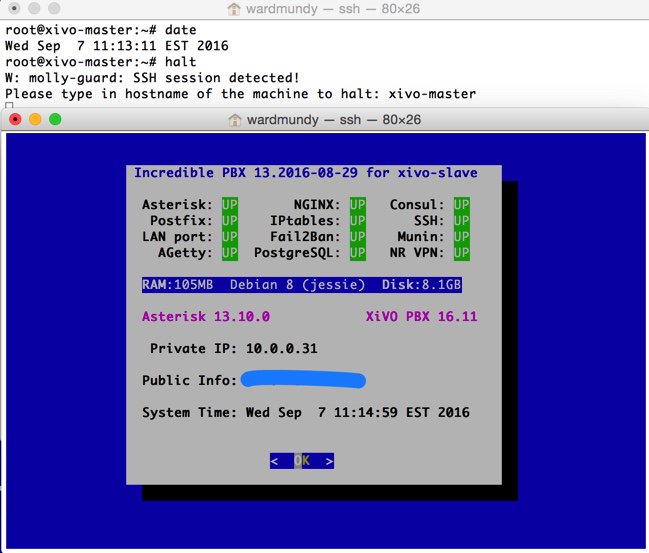This screenshot has width=649, height=553.
Task: Click the Private IP '10.0.0.31'
Action: 281,349
